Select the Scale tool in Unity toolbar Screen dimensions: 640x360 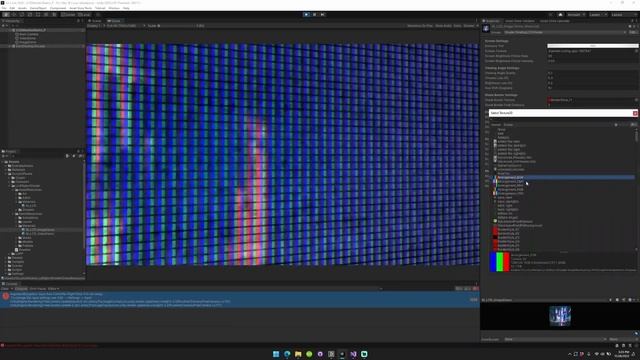pyautogui.click(x=30, y=14)
